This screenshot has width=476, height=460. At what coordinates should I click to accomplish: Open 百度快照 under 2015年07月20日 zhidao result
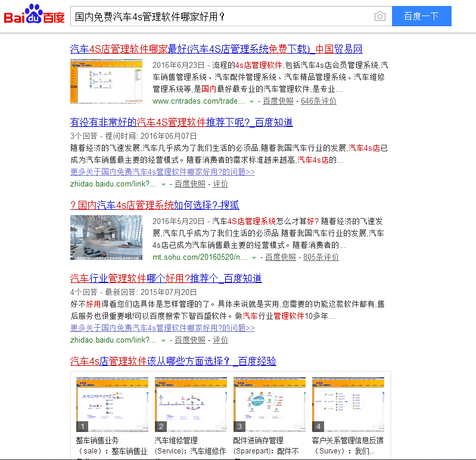(190, 340)
